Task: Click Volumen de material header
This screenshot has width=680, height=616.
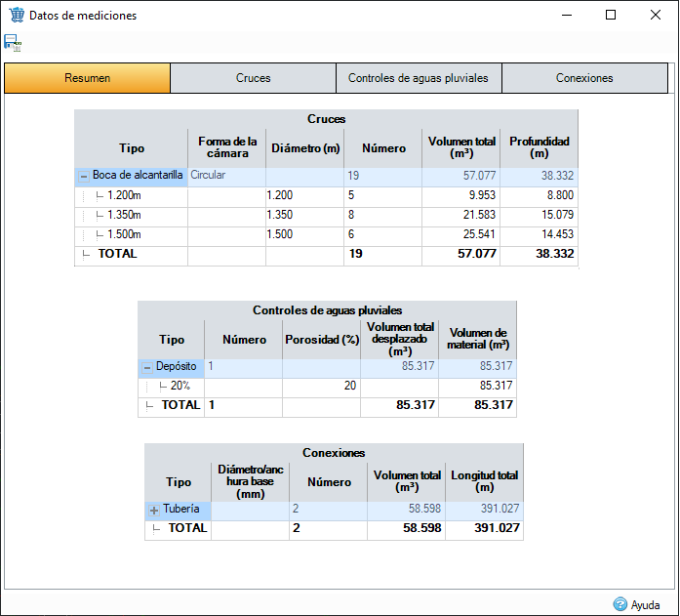Action: pyautogui.click(x=478, y=339)
